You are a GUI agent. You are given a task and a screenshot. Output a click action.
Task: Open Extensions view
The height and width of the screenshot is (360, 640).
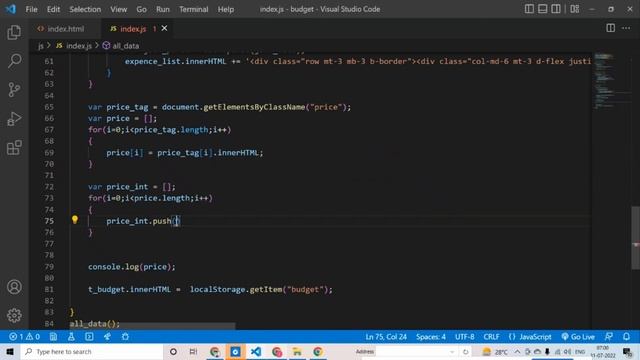coord(14,147)
